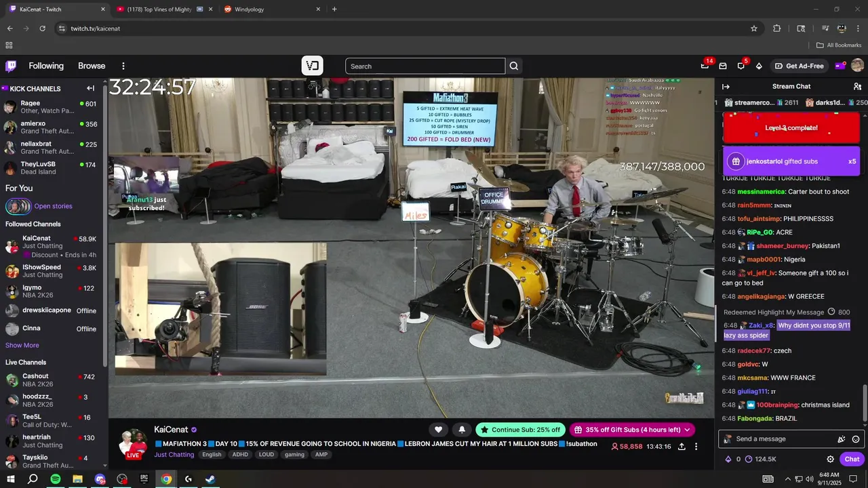Click Get Ad-Free button
Screen dimensions: 868x488
(x=799, y=66)
